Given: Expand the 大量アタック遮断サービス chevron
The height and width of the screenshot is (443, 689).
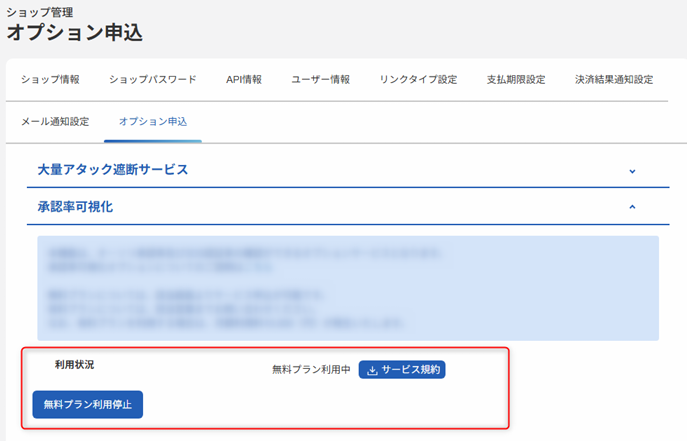Looking at the screenshot, I should tap(632, 171).
